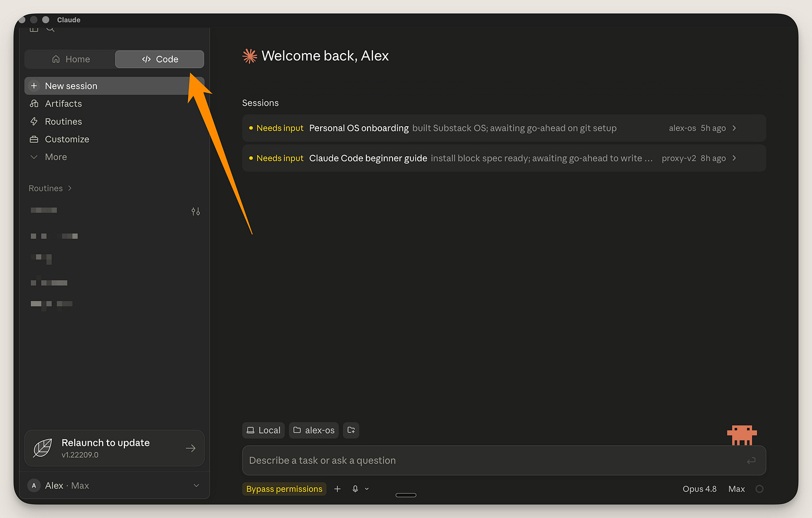This screenshot has width=812, height=518.
Task: Click the plus attachment icon
Action: click(337, 489)
